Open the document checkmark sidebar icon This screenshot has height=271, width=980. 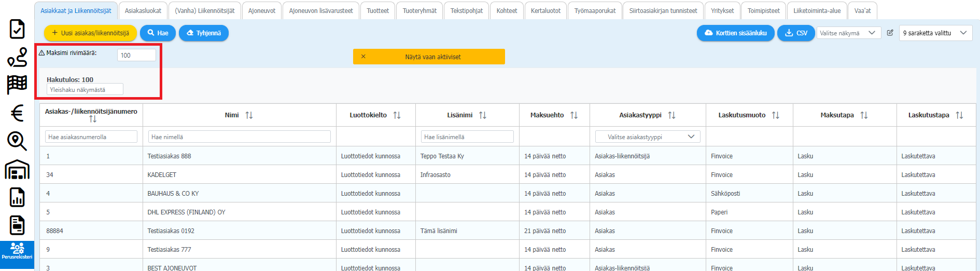click(x=17, y=29)
